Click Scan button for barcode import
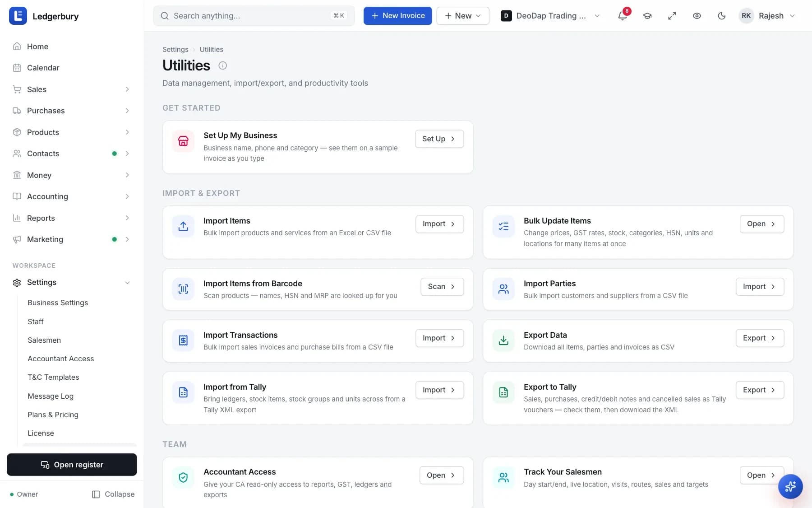812x508 pixels. 442,287
